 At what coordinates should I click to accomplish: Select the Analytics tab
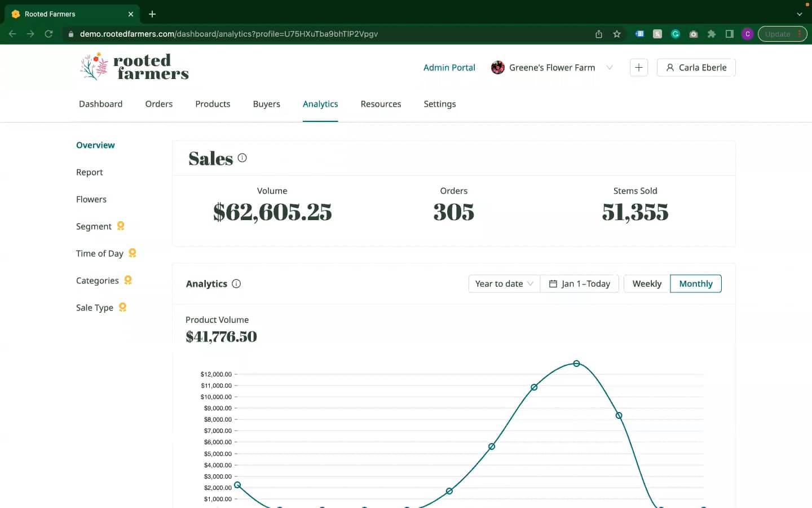click(320, 104)
